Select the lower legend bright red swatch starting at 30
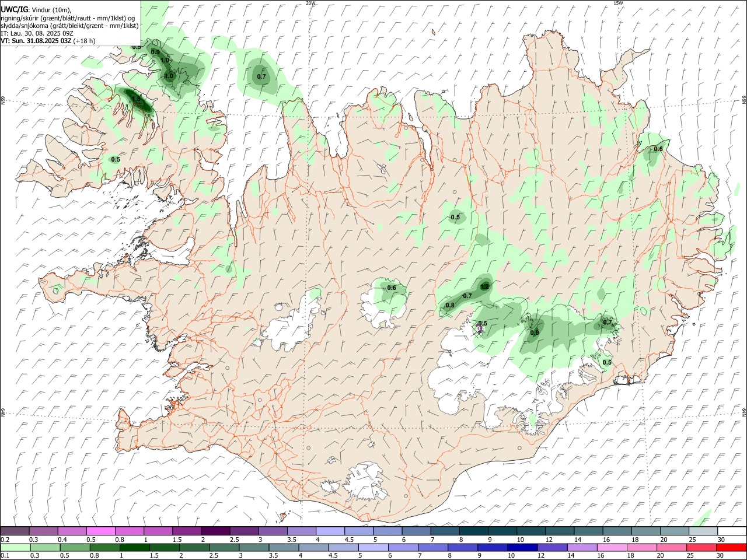Viewport: 747px width, 560px height. click(x=731, y=547)
